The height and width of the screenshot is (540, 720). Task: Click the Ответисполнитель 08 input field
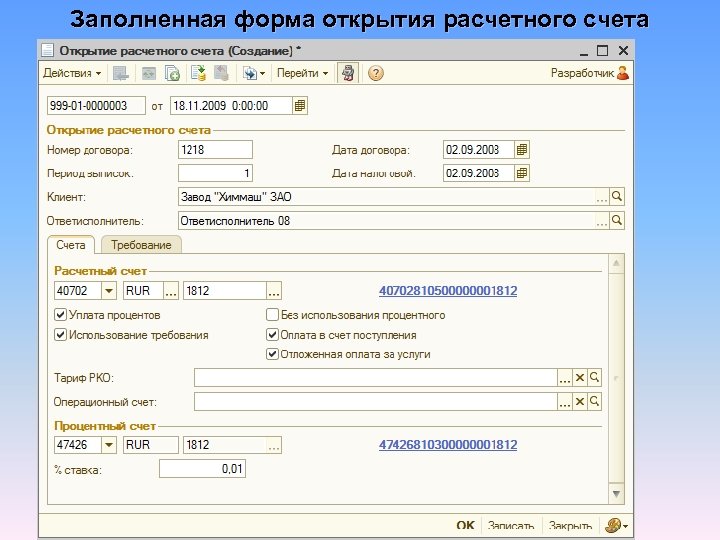tap(386, 221)
